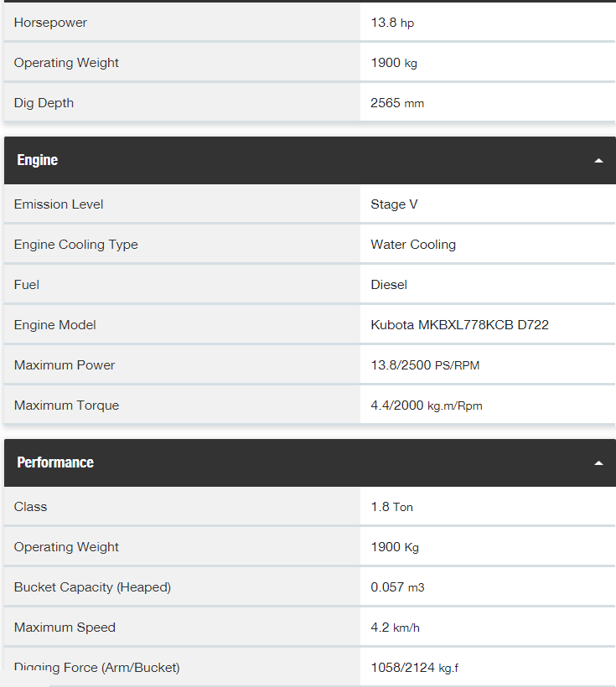Select the 1058/2124 kg.f digging force value
Screen dimensions: 616x687
[x=414, y=668]
